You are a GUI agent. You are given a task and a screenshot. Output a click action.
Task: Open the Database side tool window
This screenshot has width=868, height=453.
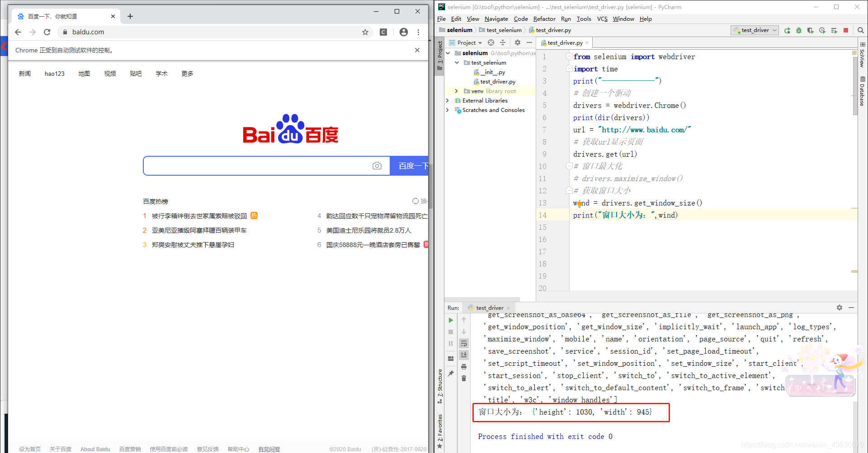tap(863, 91)
